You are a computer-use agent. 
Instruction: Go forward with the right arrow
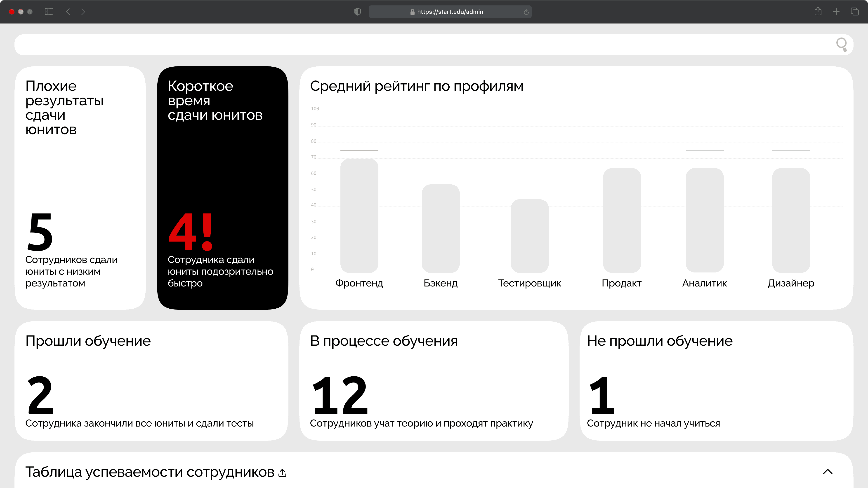pos(83,12)
